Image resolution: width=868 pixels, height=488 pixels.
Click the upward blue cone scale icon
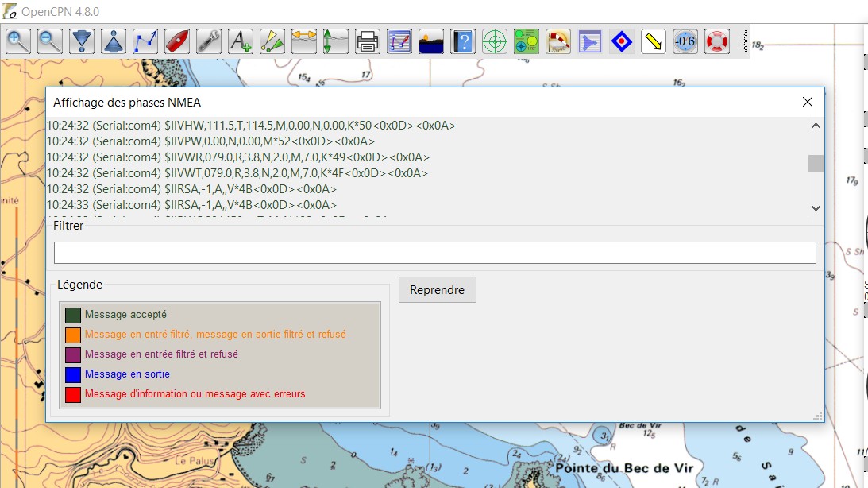pos(114,41)
